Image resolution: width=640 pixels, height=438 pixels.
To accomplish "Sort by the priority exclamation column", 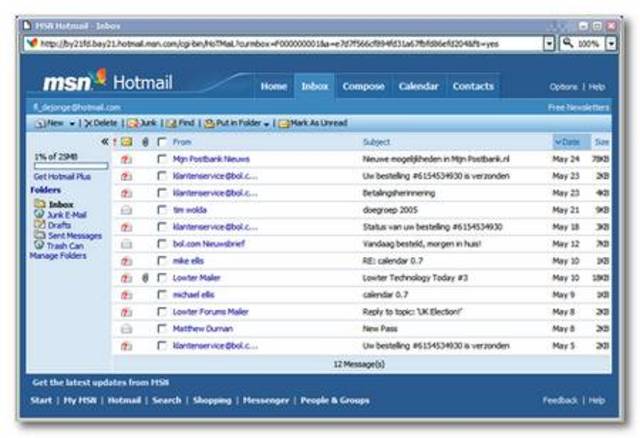I will pyautogui.click(x=115, y=142).
